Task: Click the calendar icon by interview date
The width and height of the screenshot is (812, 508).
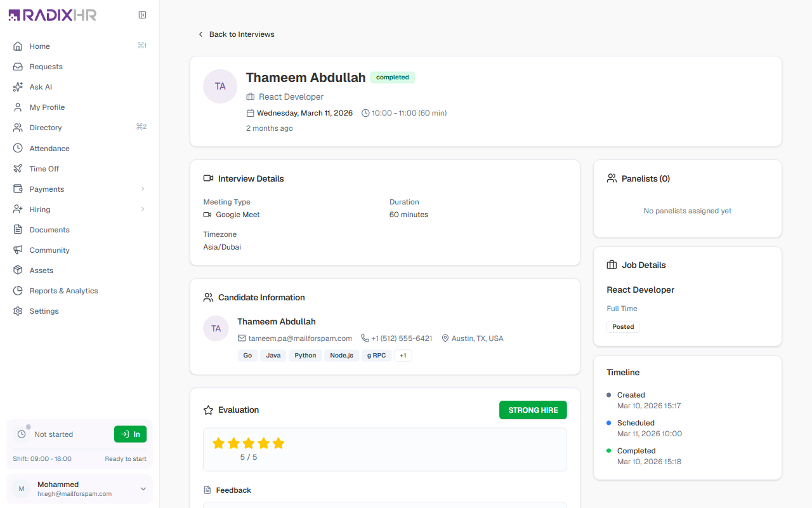Action: (x=250, y=113)
